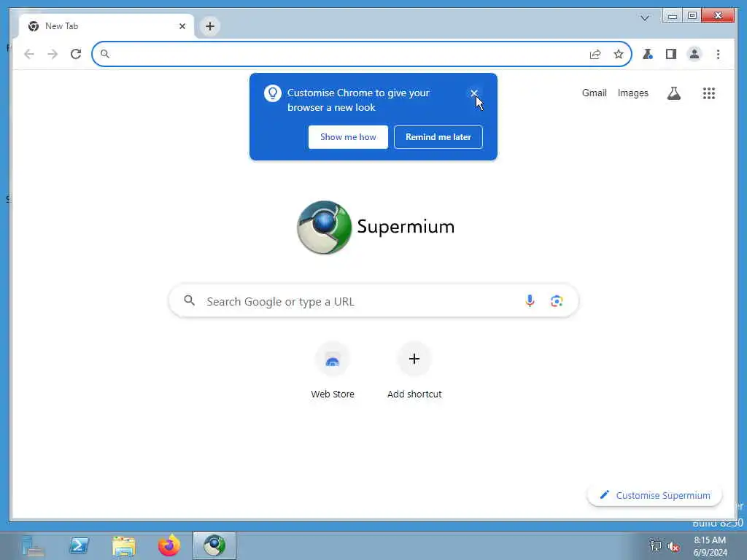Click the search magnifier in the address bar

click(105, 54)
